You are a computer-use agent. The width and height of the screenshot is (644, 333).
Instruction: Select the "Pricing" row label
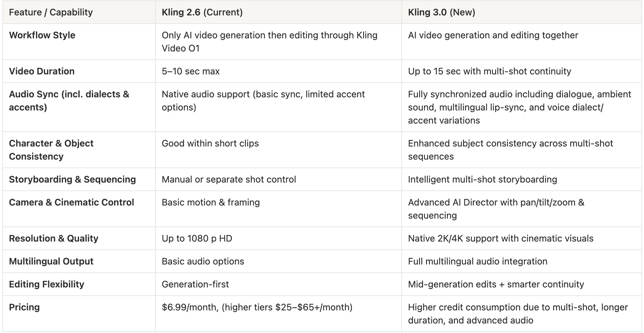pyautogui.click(x=24, y=307)
